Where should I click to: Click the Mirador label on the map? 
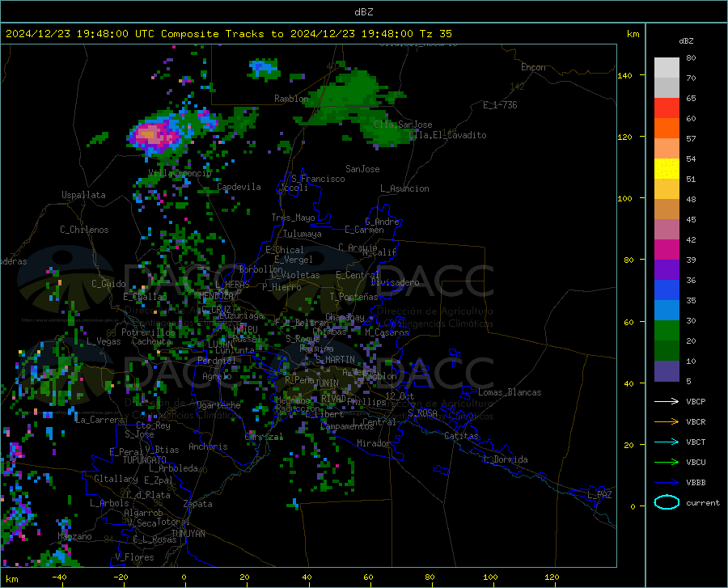tap(373, 443)
